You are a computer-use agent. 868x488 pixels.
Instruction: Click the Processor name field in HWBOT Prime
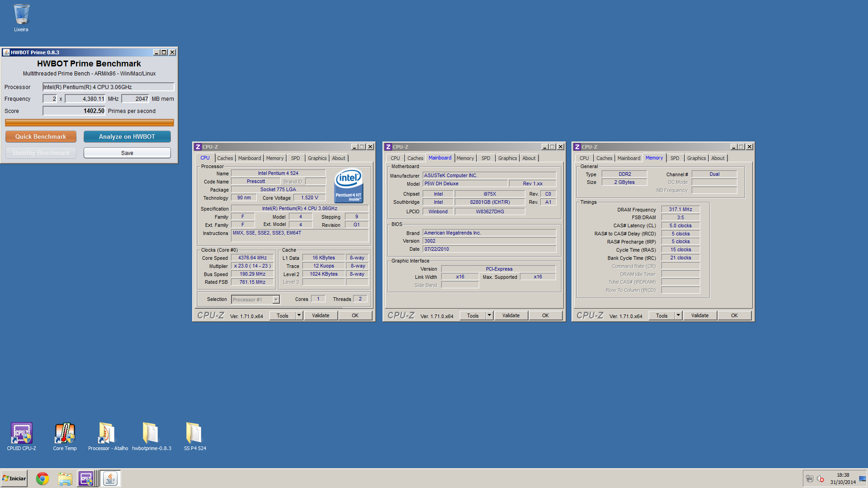coord(108,87)
